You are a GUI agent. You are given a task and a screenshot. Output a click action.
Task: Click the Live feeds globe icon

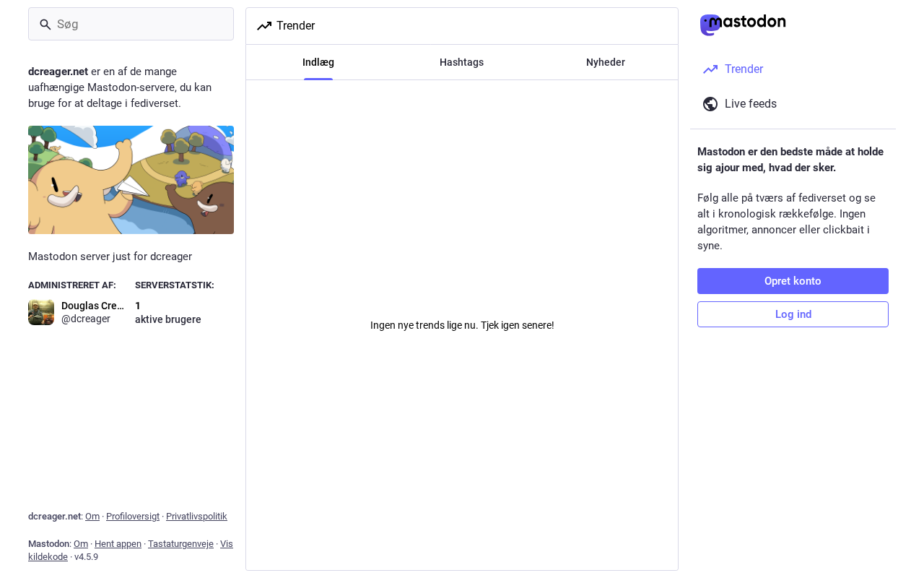[710, 104]
